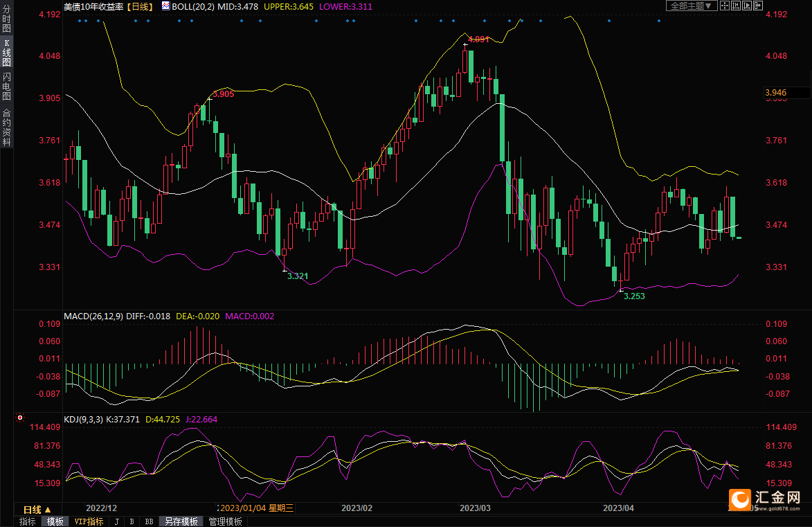Click the 管理模板 button
Viewport: 812px width, 527px height.
pyautogui.click(x=225, y=521)
